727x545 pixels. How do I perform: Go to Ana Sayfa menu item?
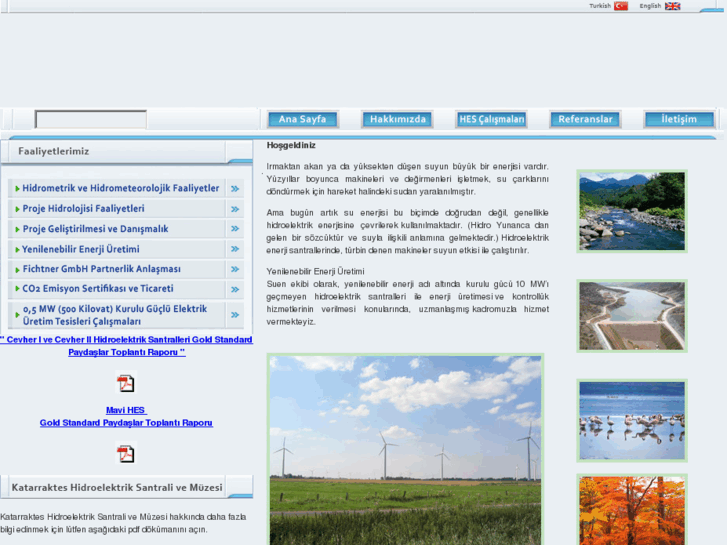[303, 119]
